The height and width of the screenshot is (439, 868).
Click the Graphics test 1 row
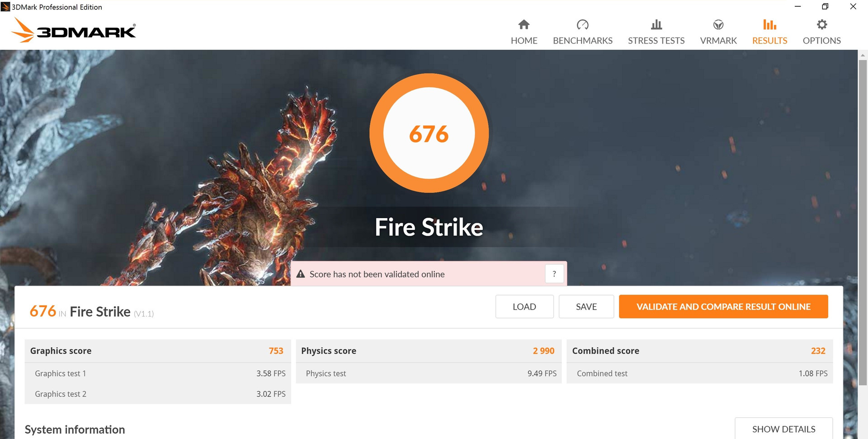click(x=158, y=373)
